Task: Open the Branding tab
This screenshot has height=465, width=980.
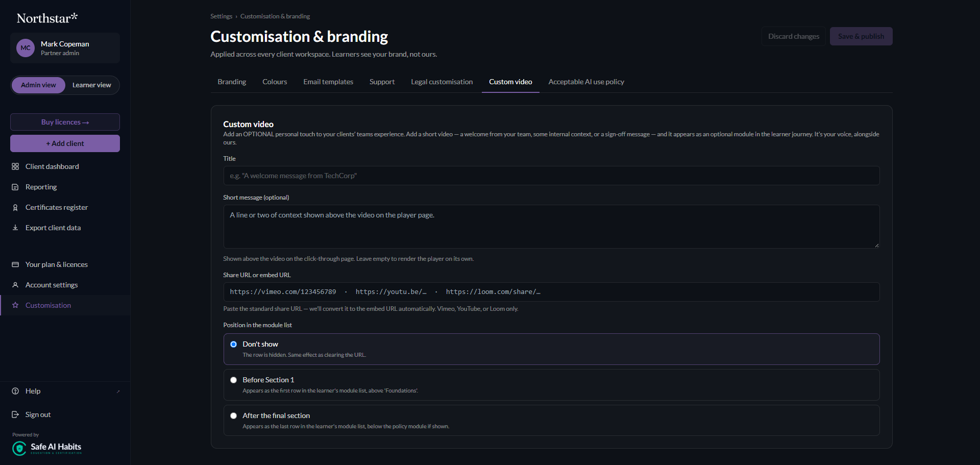Action: (232, 82)
